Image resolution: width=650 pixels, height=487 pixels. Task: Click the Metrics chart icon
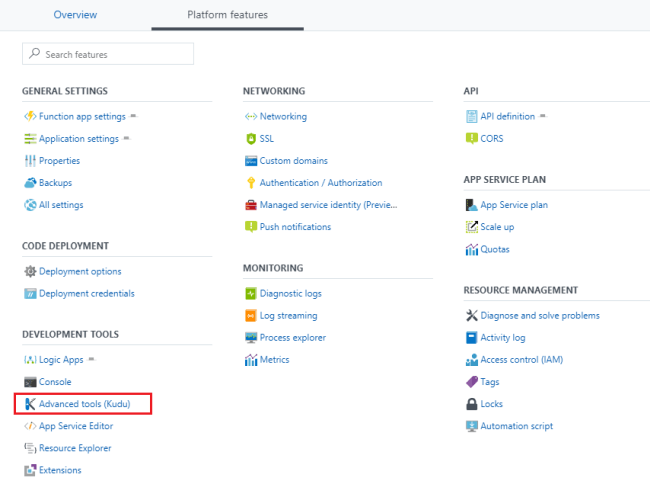pos(251,360)
